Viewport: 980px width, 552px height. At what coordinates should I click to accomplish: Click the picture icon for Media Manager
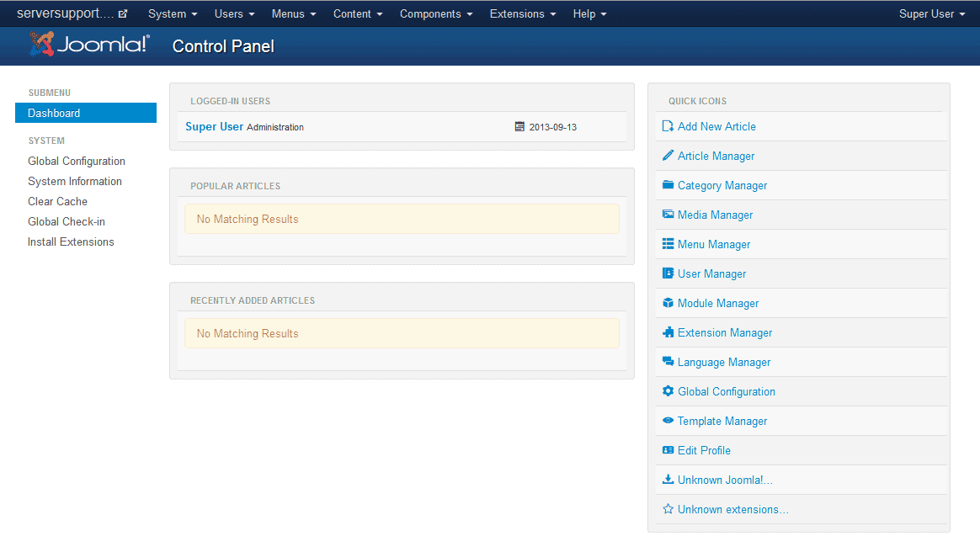pyautogui.click(x=668, y=215)
